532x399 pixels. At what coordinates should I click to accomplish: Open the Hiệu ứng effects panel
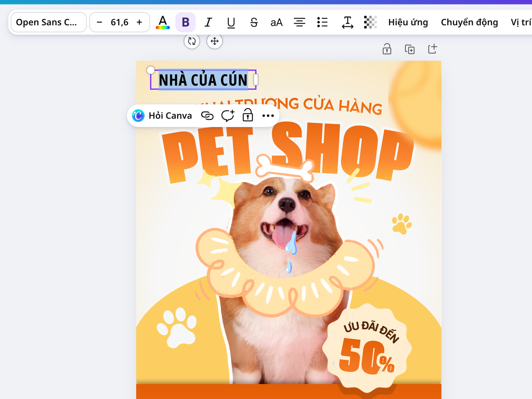(408, 22)
